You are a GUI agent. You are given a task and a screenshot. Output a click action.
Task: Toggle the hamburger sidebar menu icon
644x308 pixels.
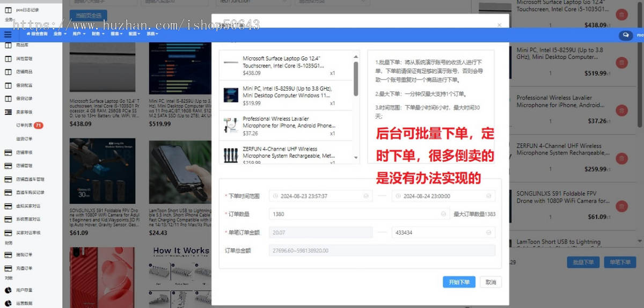click(8, 34)
